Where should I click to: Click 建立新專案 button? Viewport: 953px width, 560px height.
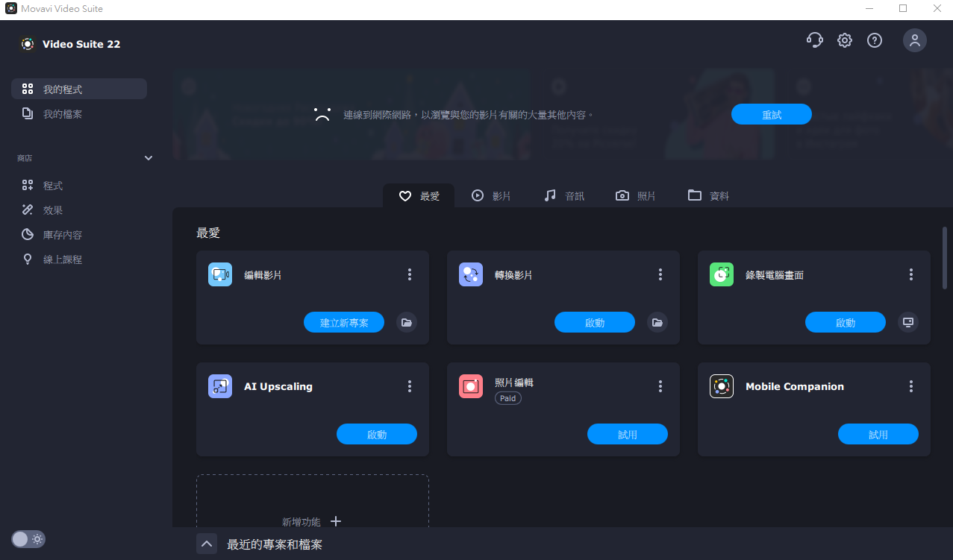pyautogui.click(x=344, y=322)
